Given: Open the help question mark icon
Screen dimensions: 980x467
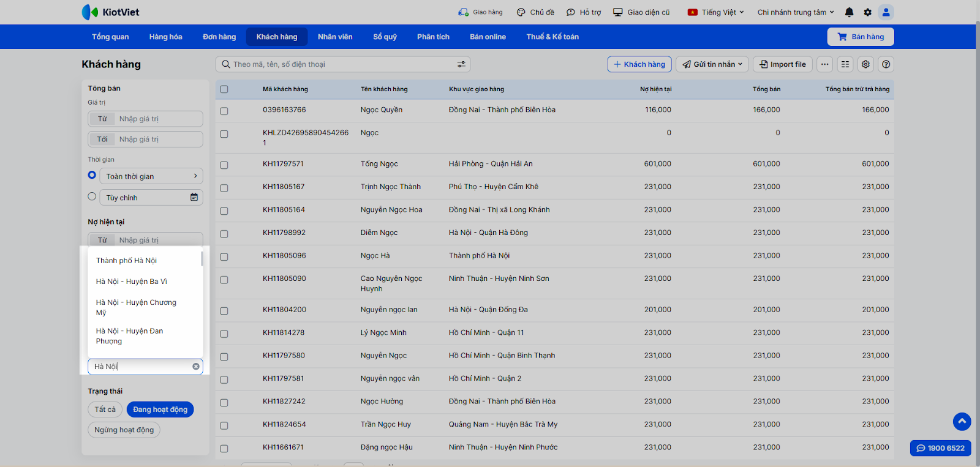Looking at the screenshot, I should tap(886, 64).
